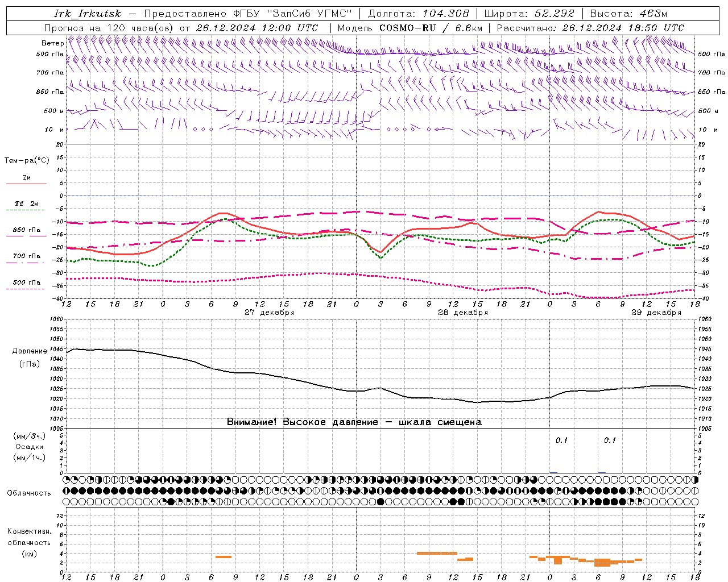Viewport: 728px width, 582px height.
Task: Click the 0.1 precipitation value at hour 6 of 29 December
Action: (610, 440)
